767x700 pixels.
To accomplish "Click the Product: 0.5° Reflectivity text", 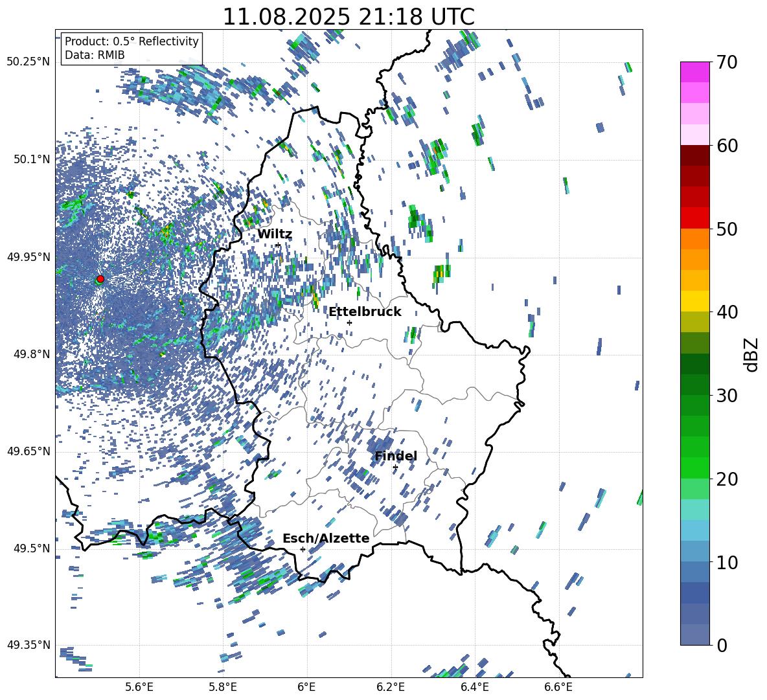I will pos(132,41).
